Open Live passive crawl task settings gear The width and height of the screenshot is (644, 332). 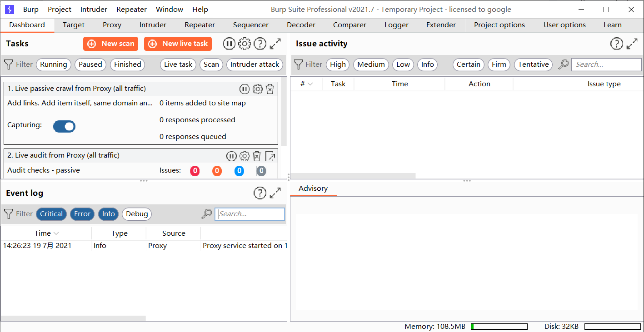pos(258,89)
